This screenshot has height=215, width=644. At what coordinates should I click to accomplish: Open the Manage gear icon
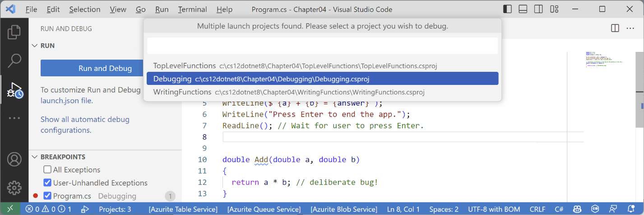pyautogui.click(x=14, y=187)
